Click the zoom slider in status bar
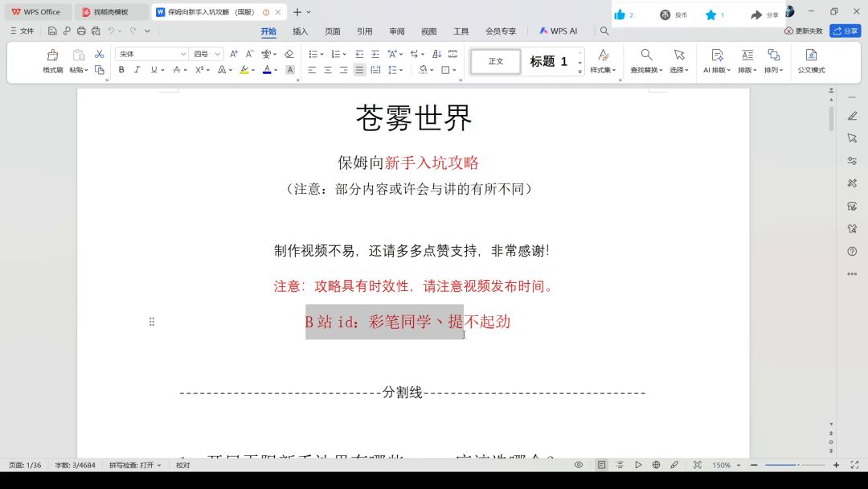Image resolution: width=868 pixels, height=489 pixels. [x=794, y=465]
